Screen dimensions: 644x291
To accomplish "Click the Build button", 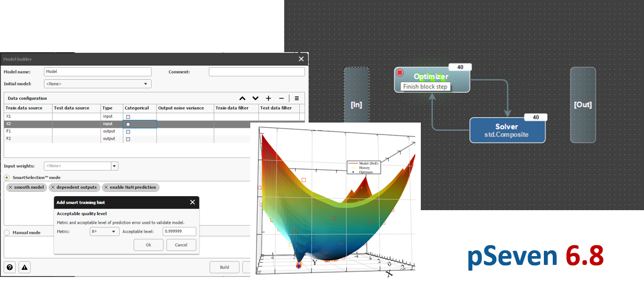I will coord(224,267).
